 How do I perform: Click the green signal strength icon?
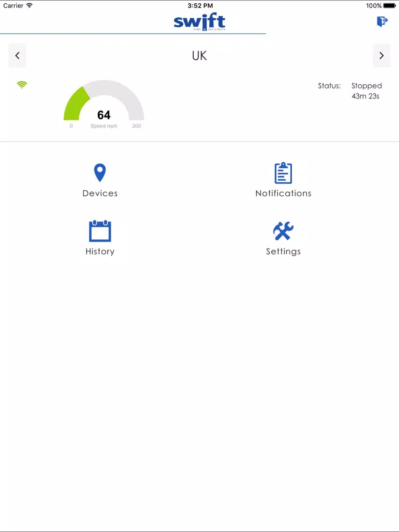click(22, 85)
